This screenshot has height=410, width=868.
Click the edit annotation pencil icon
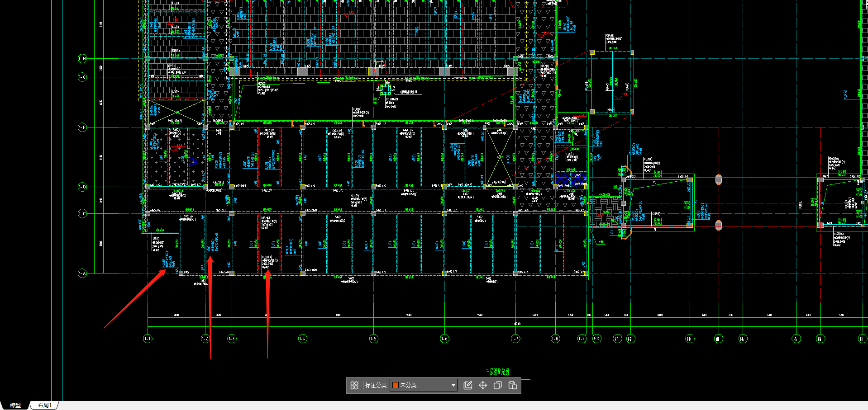click(468, 385)
